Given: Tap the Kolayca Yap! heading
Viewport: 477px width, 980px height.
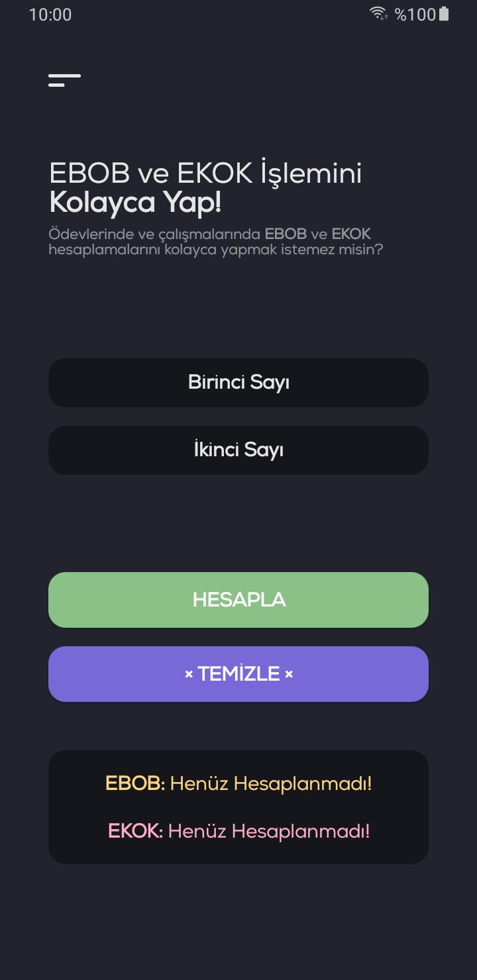Looking at the screenshot, I should pyautogui.click(x=135, y=203).
